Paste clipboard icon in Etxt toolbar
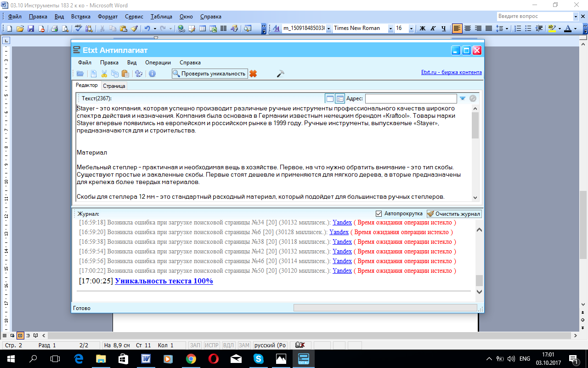588x368 pixels. (124, 74)
